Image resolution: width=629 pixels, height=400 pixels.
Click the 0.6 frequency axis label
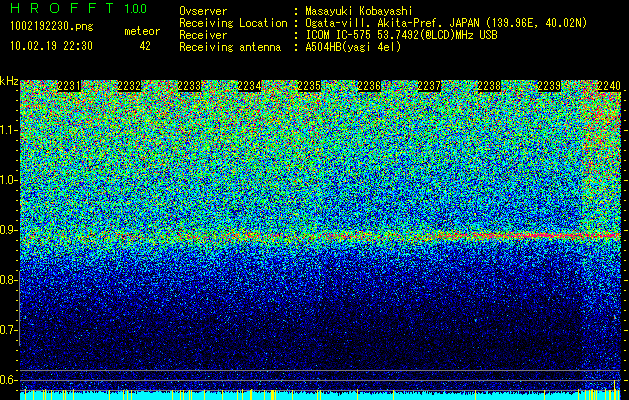(8, 380)
